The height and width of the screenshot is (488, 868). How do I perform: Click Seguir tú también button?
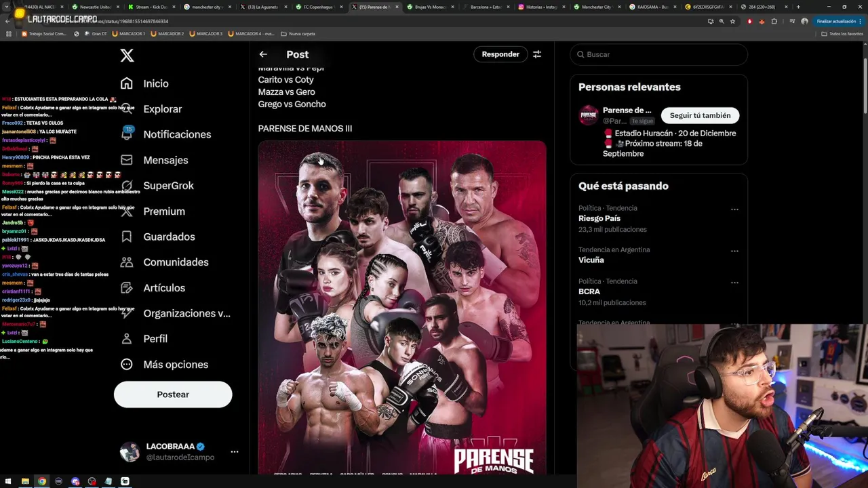pos(700,115)
